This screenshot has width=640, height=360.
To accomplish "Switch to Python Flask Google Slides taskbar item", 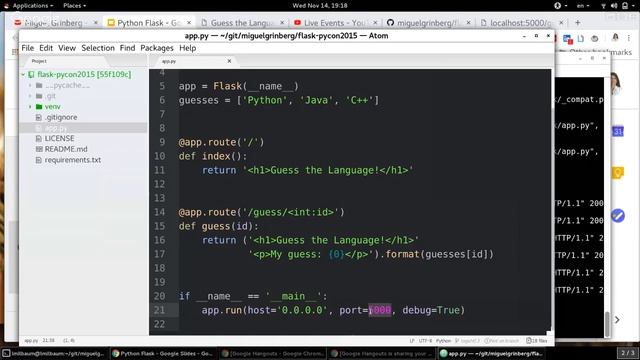I will coord(163,353).
